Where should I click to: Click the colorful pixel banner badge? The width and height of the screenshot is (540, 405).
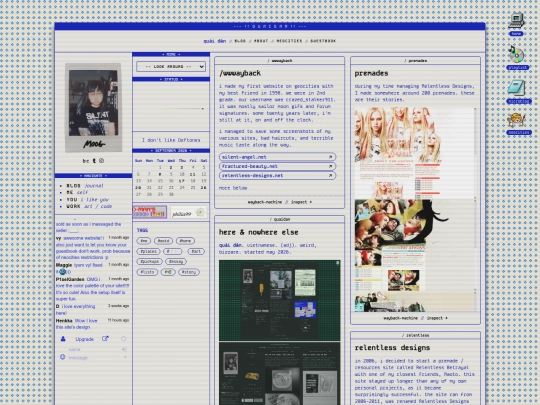[150, 212]
